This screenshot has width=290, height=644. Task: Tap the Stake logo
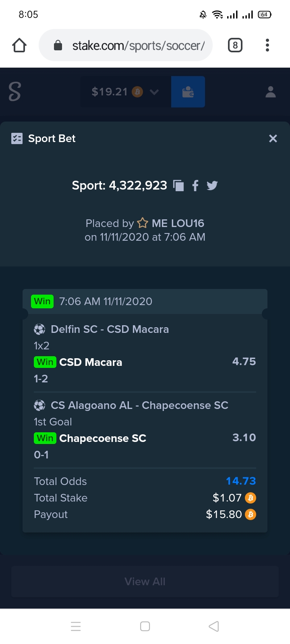[14, 91]
